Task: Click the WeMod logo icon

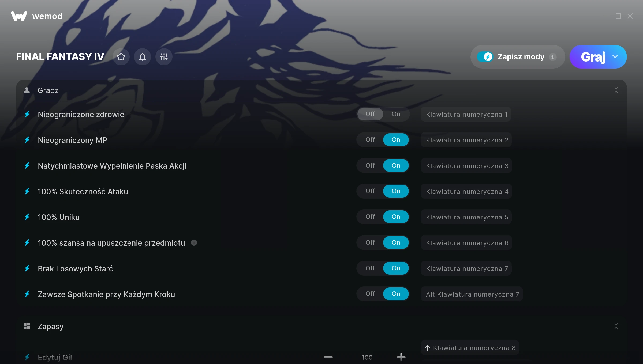Action: point(19,16)
